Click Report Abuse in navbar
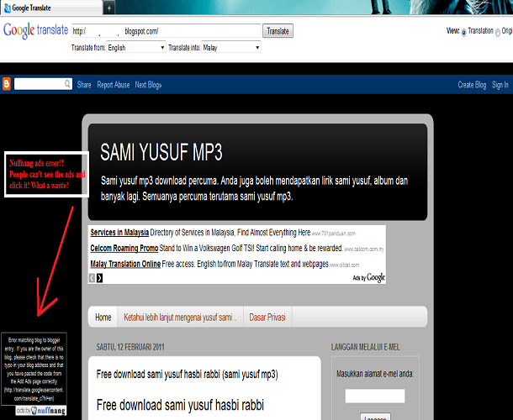Image resolution: width=513 pixels, height=420 pixels. (114, 85)
